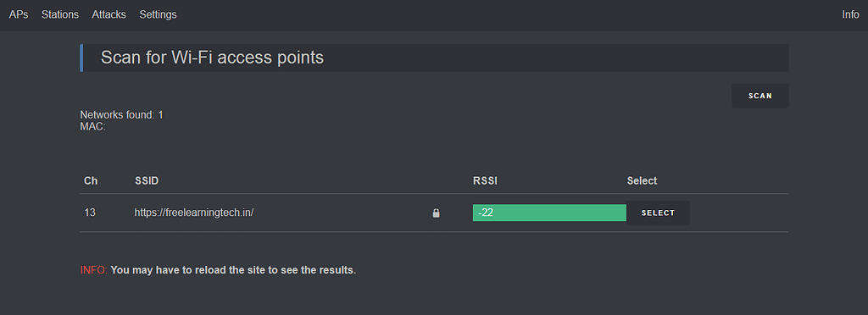The image size is (868, 315).
Task: Click the Ch column header
Action: 91,180
